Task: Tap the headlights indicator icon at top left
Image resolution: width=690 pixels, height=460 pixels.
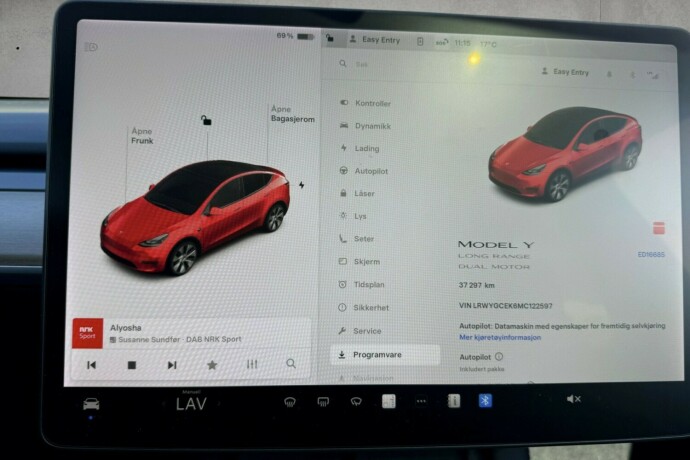Action: [91, 47]
